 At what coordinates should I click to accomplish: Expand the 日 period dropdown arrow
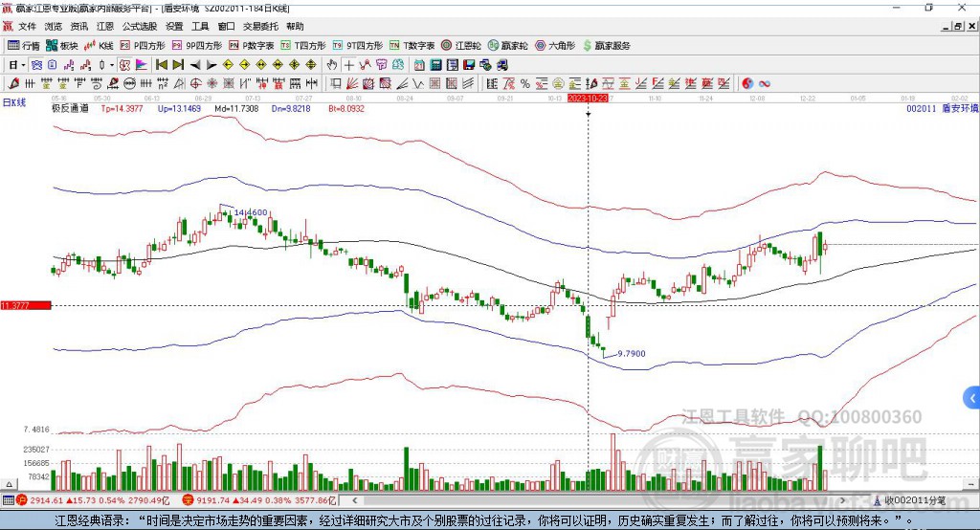(23, 65)
